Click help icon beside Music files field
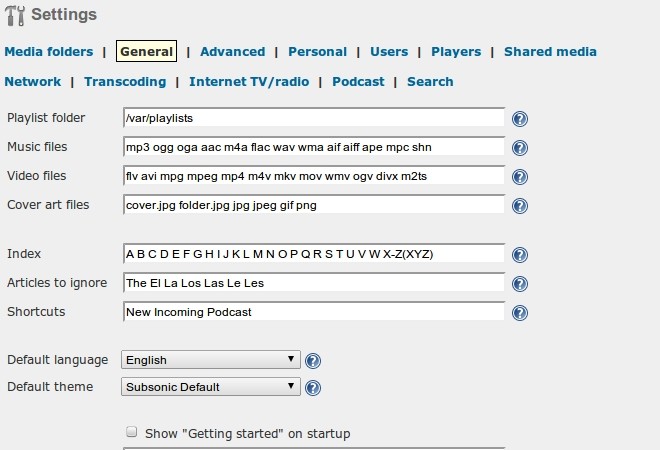The height and width of the screenshot is (450, 660). click(520, 148)
